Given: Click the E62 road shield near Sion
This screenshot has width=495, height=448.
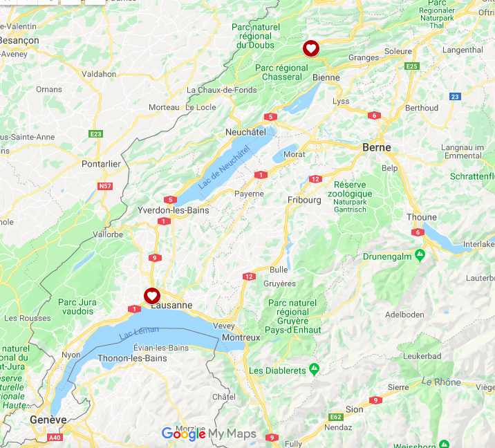Looking at the screenshot, I should point(335,417).
